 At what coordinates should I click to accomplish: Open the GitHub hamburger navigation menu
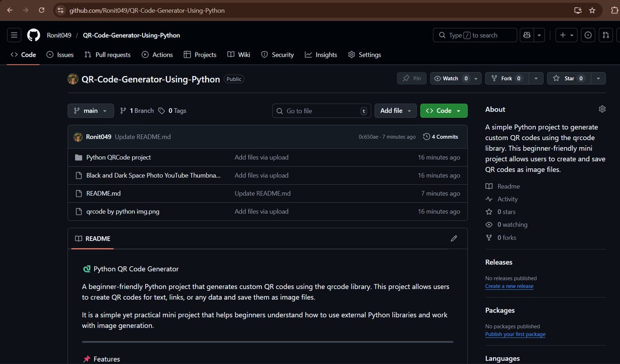[x=14, y=35]
